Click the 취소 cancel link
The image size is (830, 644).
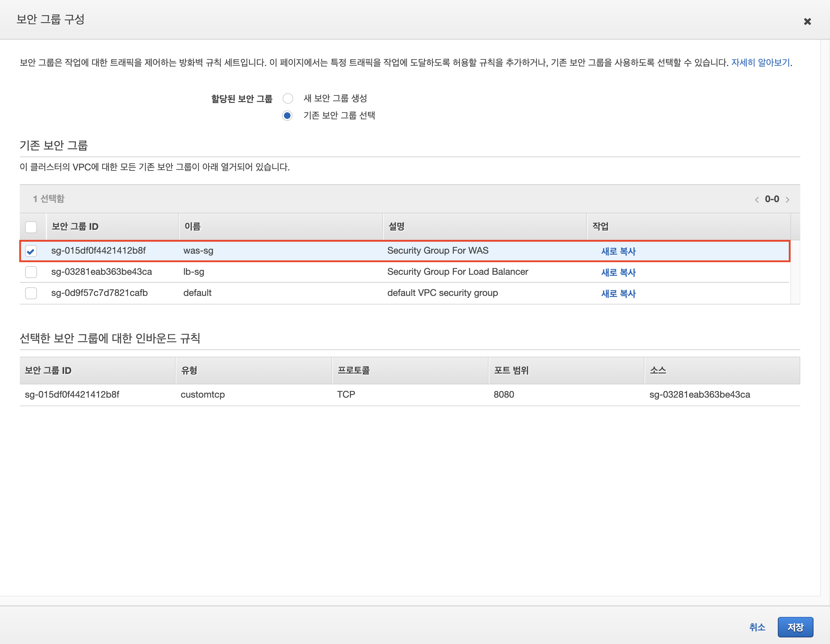757,627
